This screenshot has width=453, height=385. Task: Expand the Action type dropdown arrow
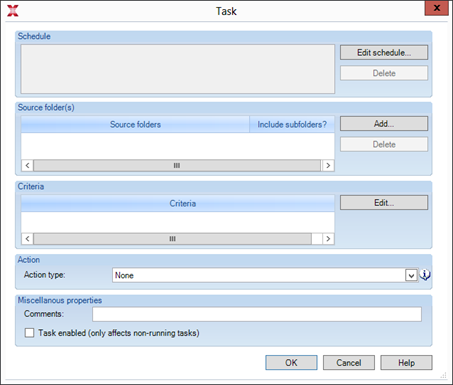coord(411,276)
